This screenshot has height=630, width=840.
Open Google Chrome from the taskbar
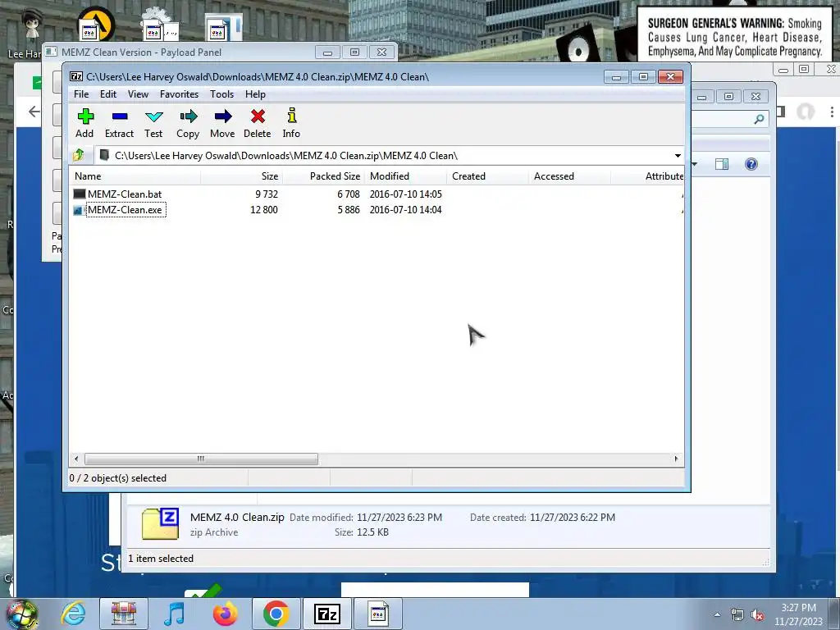[276, 614]
